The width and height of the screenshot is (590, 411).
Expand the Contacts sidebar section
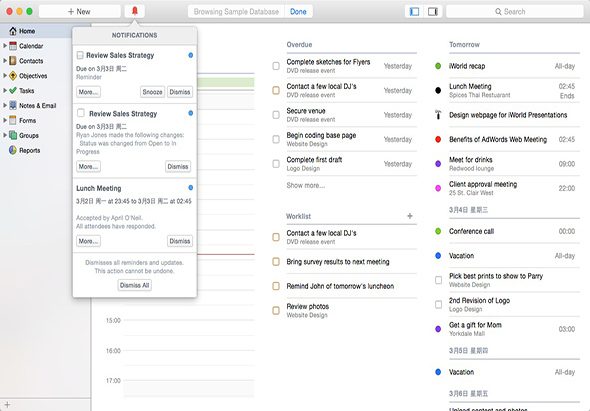pos(5,61)
